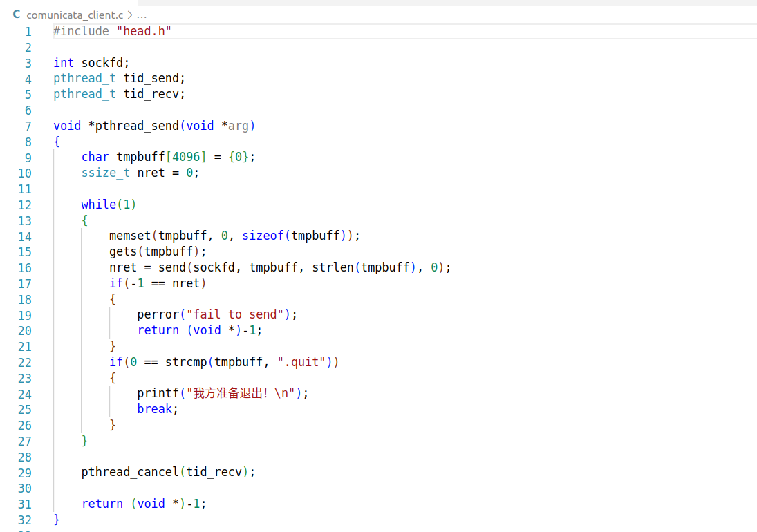Click the C file icon in breadcrumb
The width and height of the screenshot is (757, 532).
click(17, 15)
